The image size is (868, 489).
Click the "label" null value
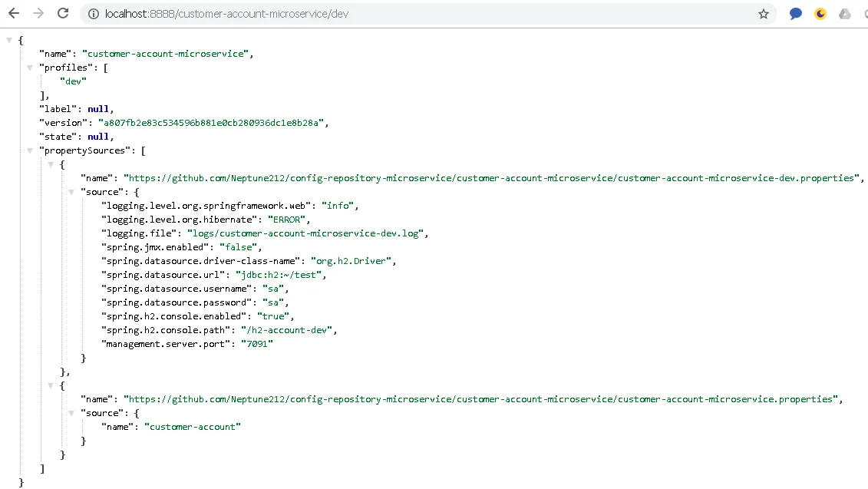(98, 109)
